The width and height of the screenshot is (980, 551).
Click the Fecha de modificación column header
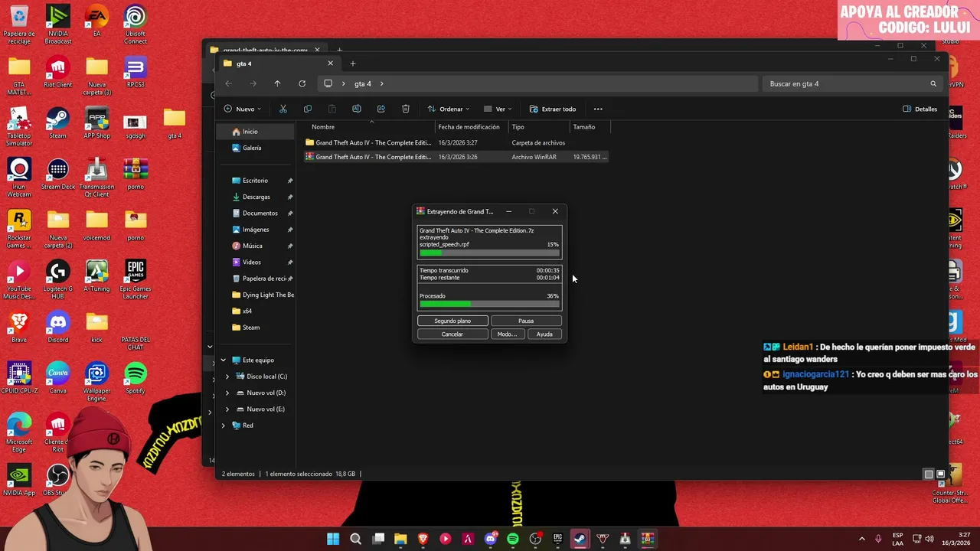click(472, 127)
